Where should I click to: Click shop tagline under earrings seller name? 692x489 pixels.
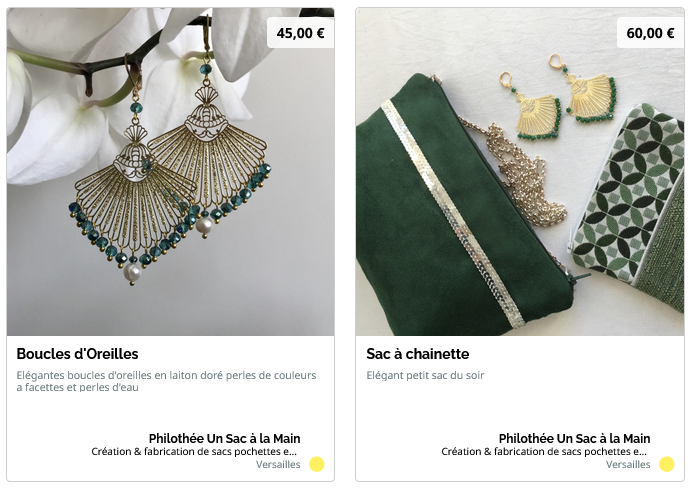tap(194, 451)
